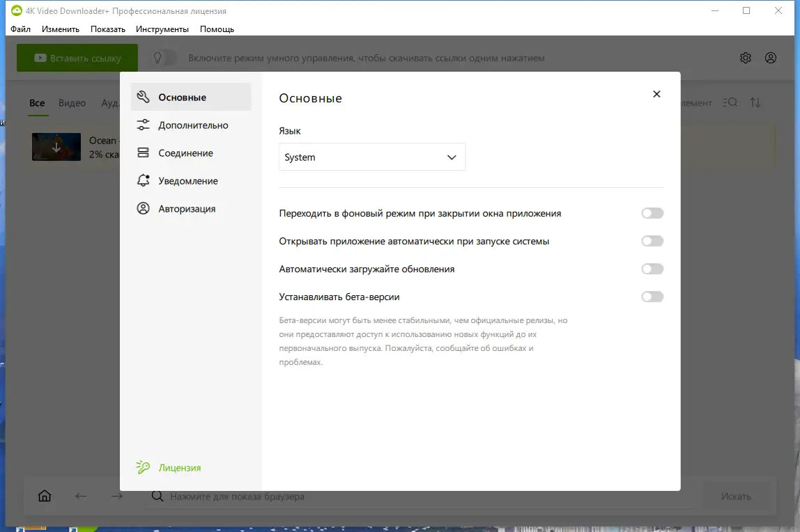Click the account profile icon in toolbar
Image resolution: width=800 pixels, height=532 pixels.
[x=771, y=58]
